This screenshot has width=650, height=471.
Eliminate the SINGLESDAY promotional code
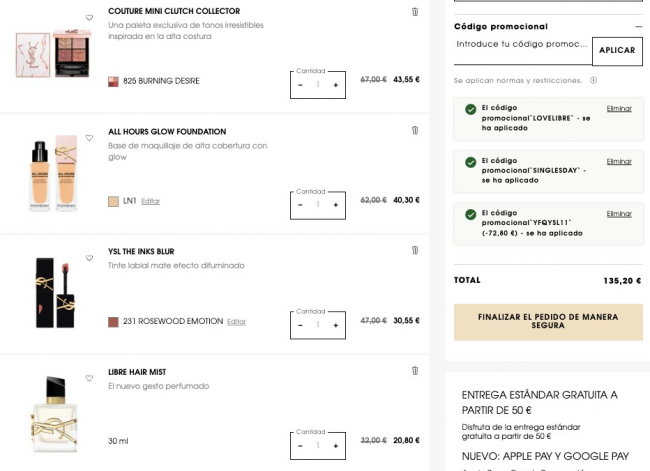click(x=619, y=161)
